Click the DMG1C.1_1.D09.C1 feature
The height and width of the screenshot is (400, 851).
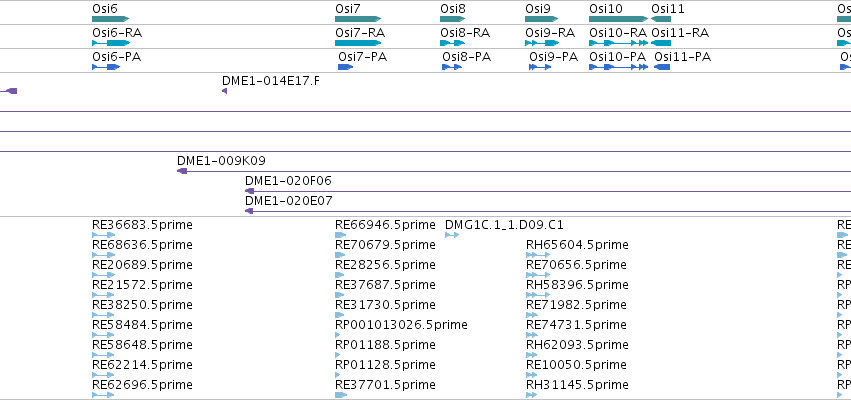[452, 235]
